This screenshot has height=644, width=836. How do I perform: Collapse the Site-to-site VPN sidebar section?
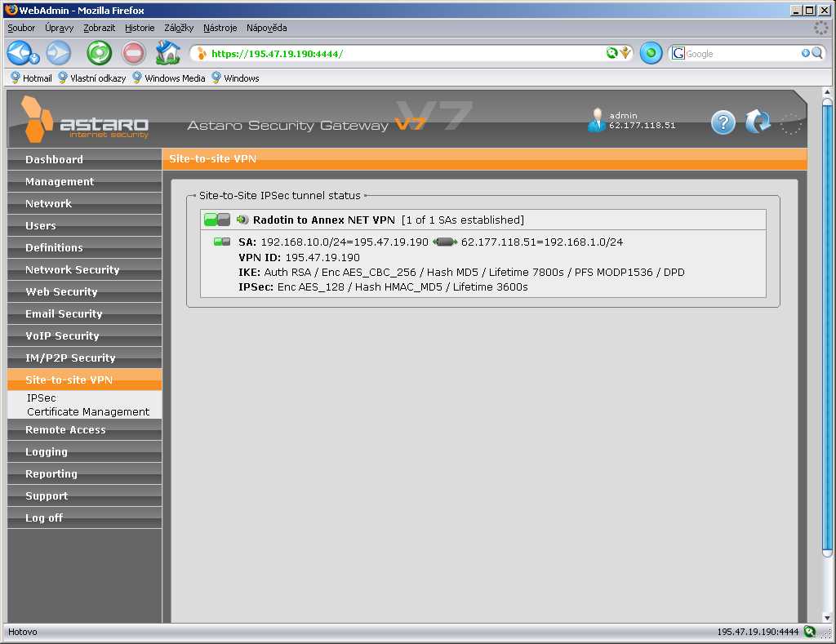[69, 380]
